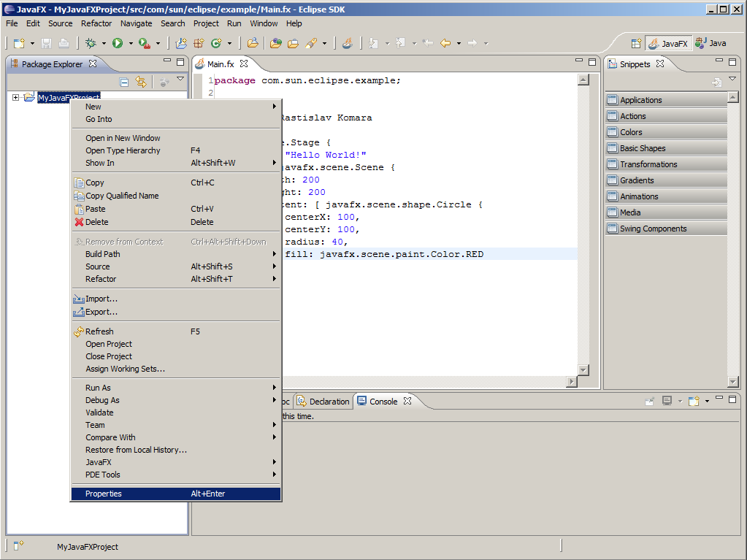Click the Debug bug icon in toolbar

pyautogui.click(x=91, y=44)
